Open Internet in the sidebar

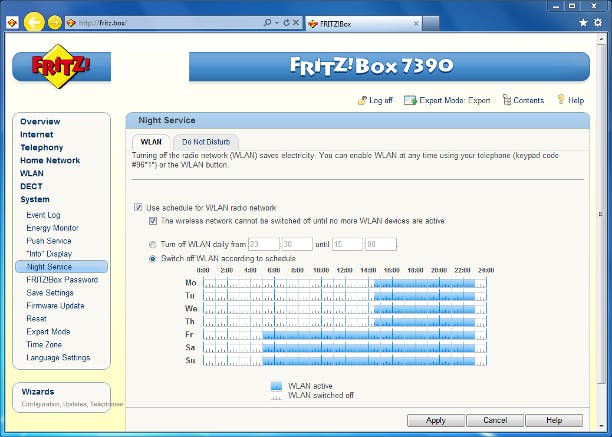(37, 134)
